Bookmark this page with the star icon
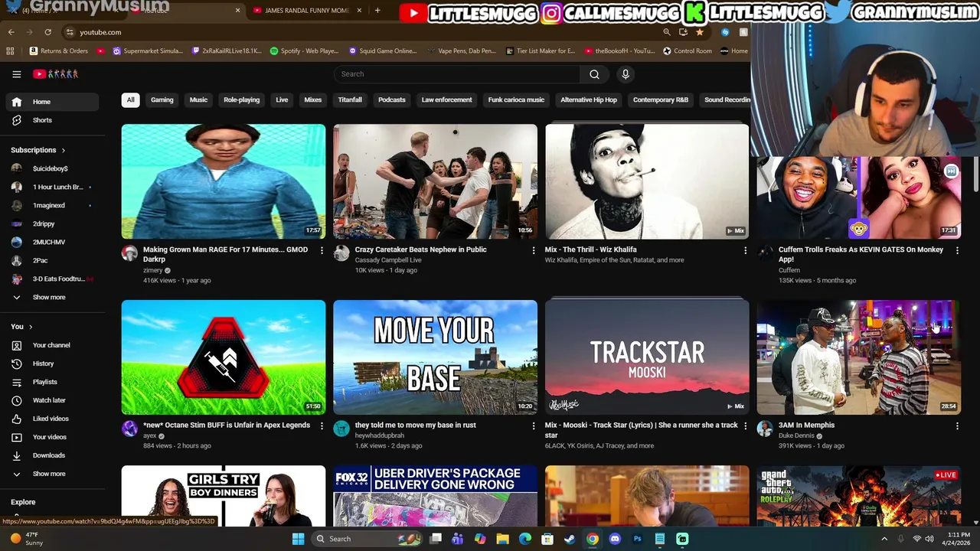Screen dimensions: 980x551 [699, 32]
